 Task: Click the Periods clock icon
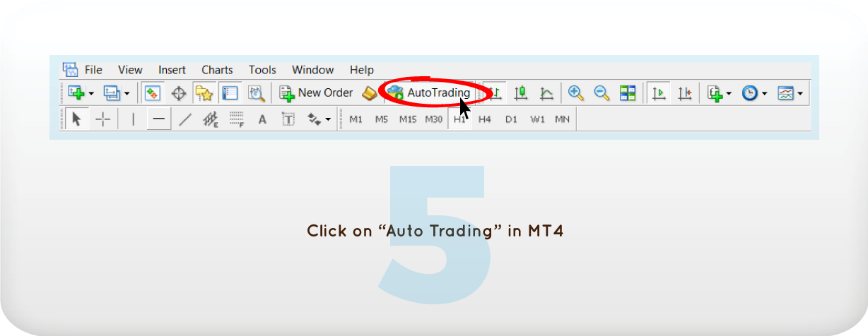pos(750,92)
